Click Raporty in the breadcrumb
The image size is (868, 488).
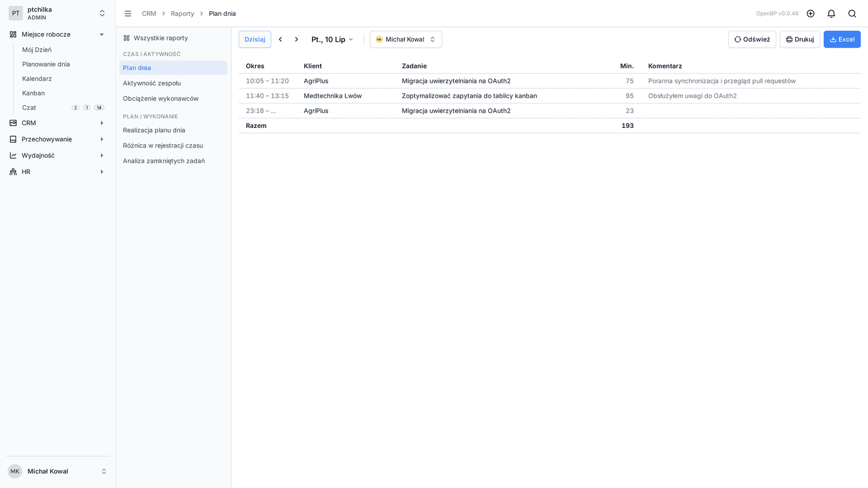182,14
